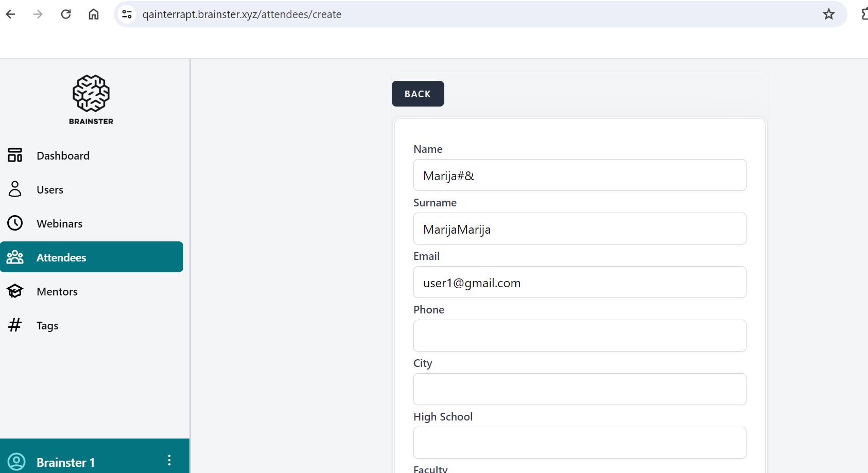Focus the Name input field

[579, 176]
